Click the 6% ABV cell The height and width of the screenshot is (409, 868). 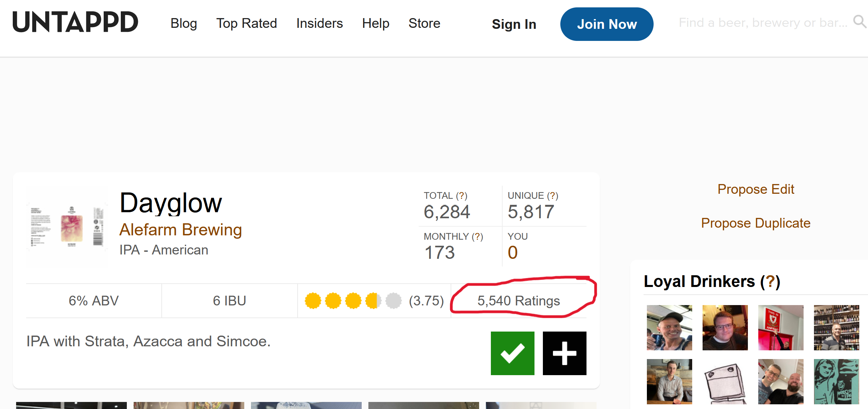(94, 301)
